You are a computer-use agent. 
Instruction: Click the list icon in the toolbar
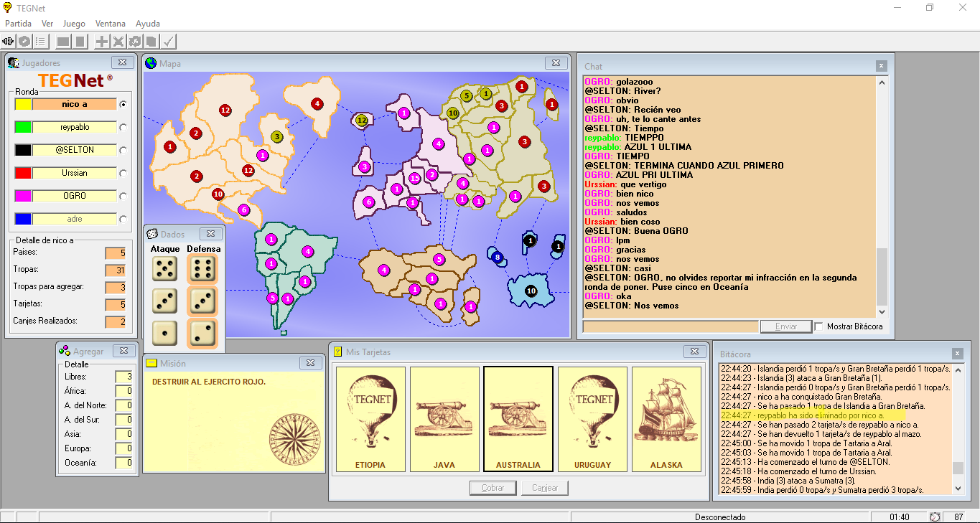tap(41, 42)
